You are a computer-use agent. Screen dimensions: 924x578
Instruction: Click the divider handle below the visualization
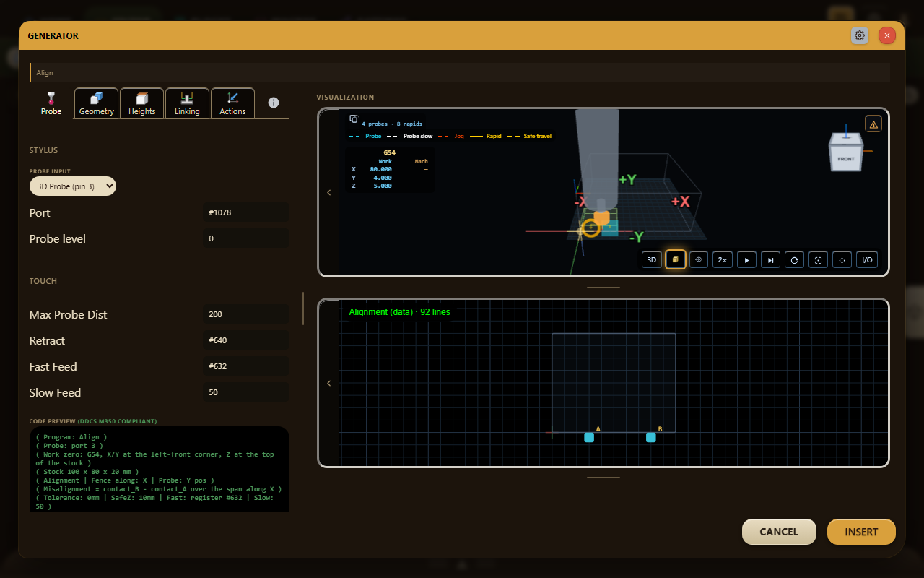[603, 288]
